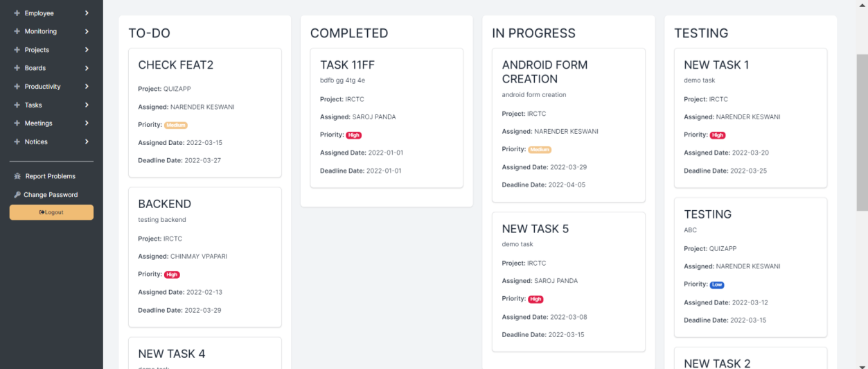Image resolution: width=868 pixels, height=369 pixels.
Task: Click deadline date 2022-03-27 on CHECK FEAT2
Action: click(203, 160)
